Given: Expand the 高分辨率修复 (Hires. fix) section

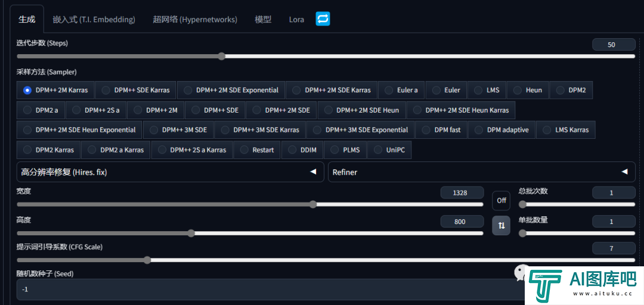Looking at the screenshot, I should pos(170,172).
